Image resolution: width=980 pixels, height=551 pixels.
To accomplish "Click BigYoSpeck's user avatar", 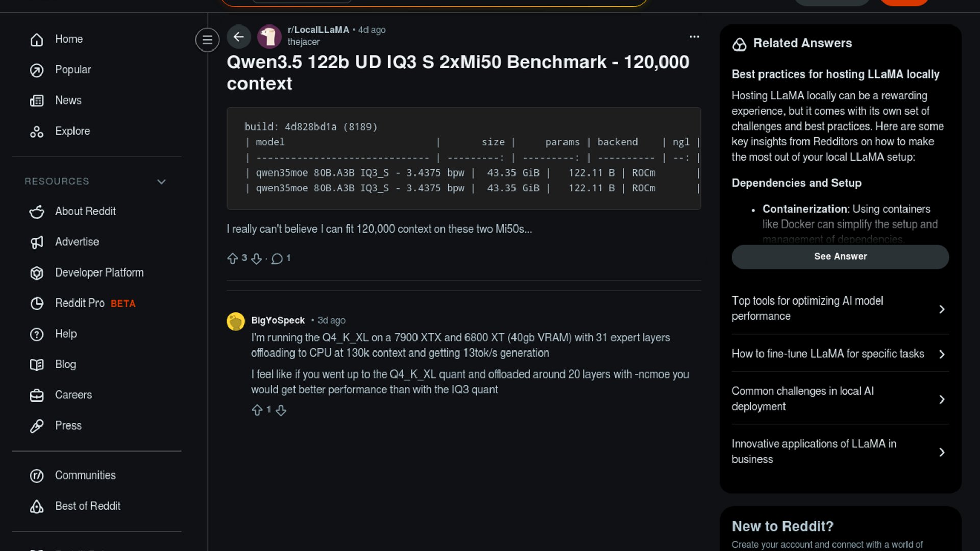I will [x=236, y=321].
